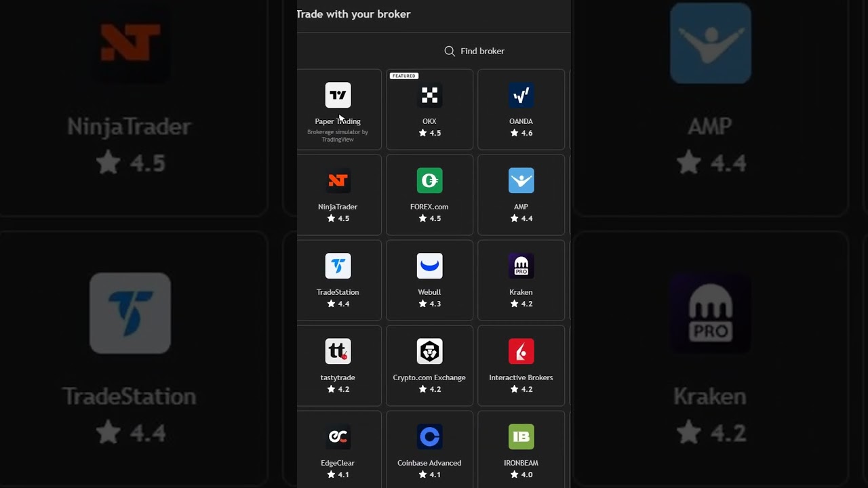Choose the Crypto.com Exchange logo icon
Screen dimensions: 868x488
[x=429, y=352]
